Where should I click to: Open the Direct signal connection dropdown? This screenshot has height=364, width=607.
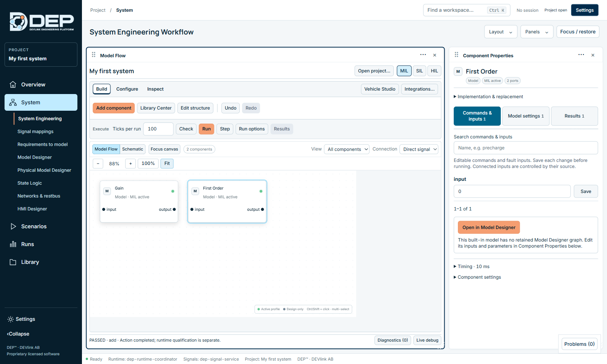pos(419,149)
